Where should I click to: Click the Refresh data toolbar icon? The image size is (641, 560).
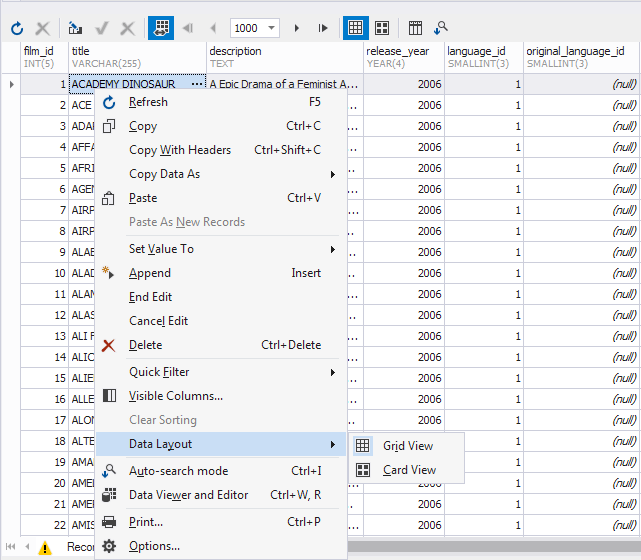(17, 28)
